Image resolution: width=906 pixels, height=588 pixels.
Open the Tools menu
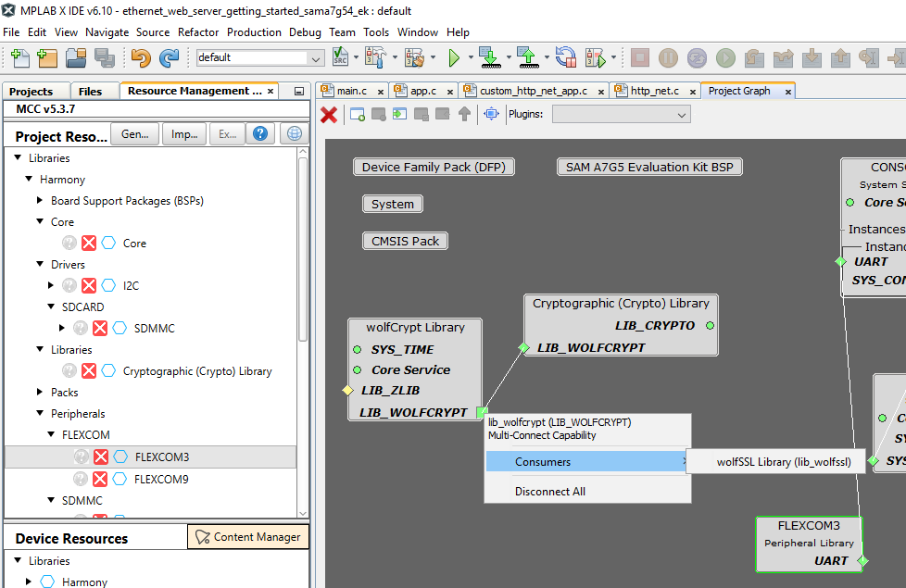[x=376, y=32]
